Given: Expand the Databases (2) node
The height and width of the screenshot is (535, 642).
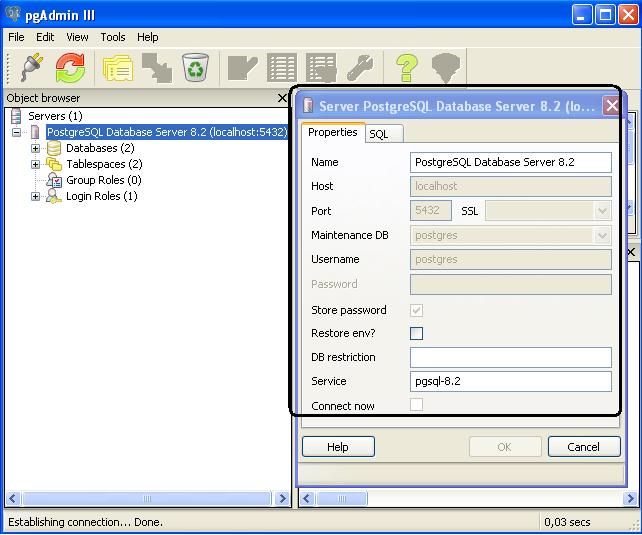Looking at the screenshot, I should [x=36, y=148].
